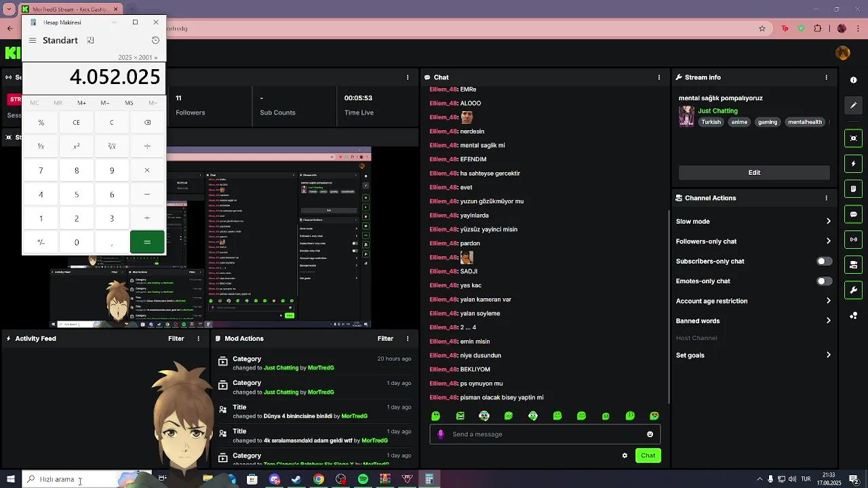Image resolution: width=868 pixels, height=488 pixels.
Task: Click the info icon in right sidebar
Action: (853, 80)
